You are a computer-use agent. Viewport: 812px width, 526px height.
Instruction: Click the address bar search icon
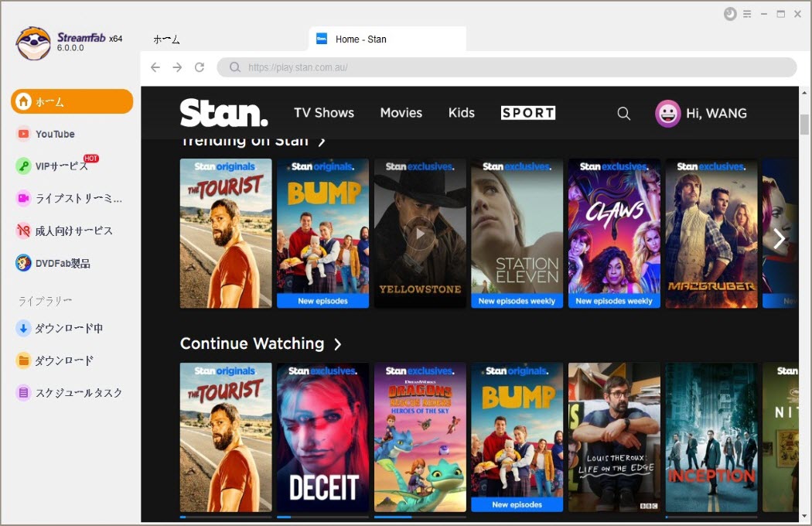pos(235,67)
